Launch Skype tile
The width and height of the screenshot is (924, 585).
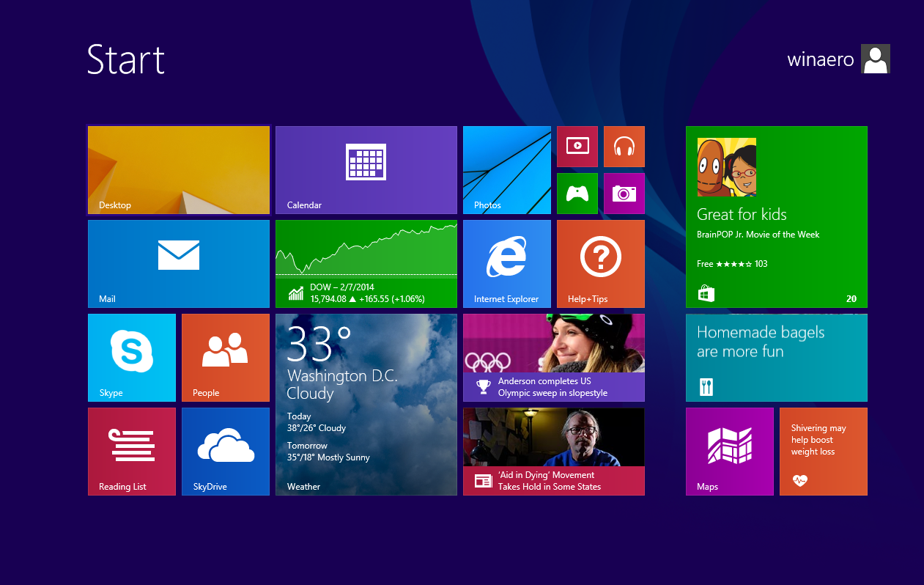pos(132,358)
